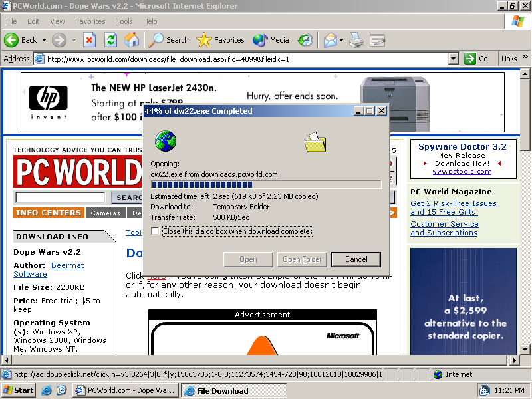Open the Search pane in the toolbar

169,40
